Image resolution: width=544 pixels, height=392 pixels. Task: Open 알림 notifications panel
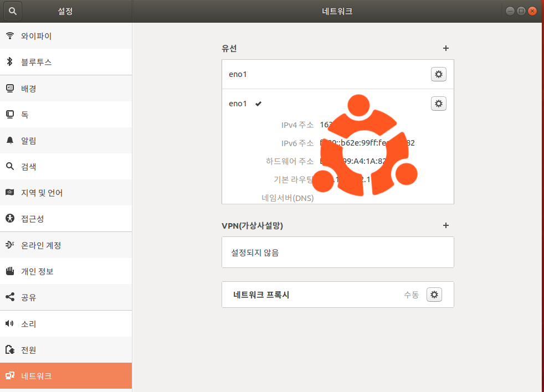(66, 141)
